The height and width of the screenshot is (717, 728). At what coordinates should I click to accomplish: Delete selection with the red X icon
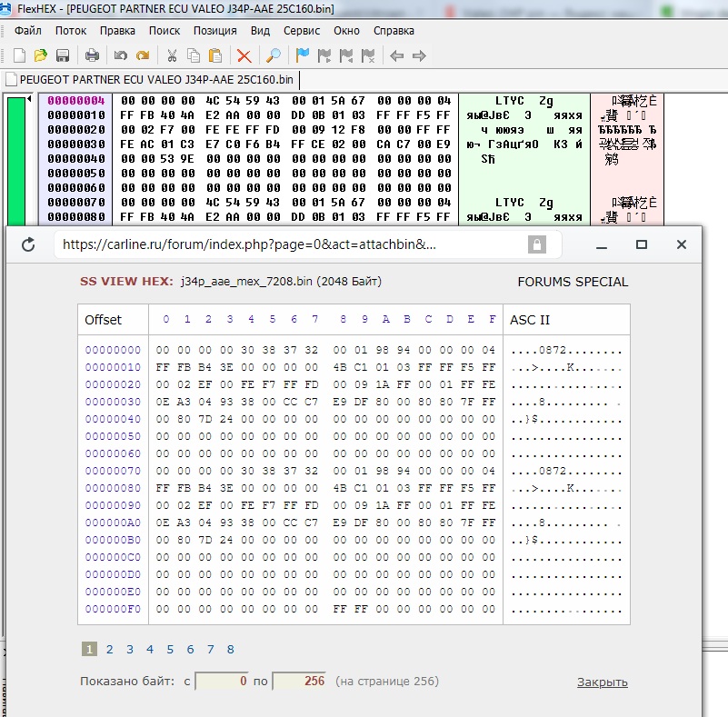pyautogui.click(x=244, y=55)
